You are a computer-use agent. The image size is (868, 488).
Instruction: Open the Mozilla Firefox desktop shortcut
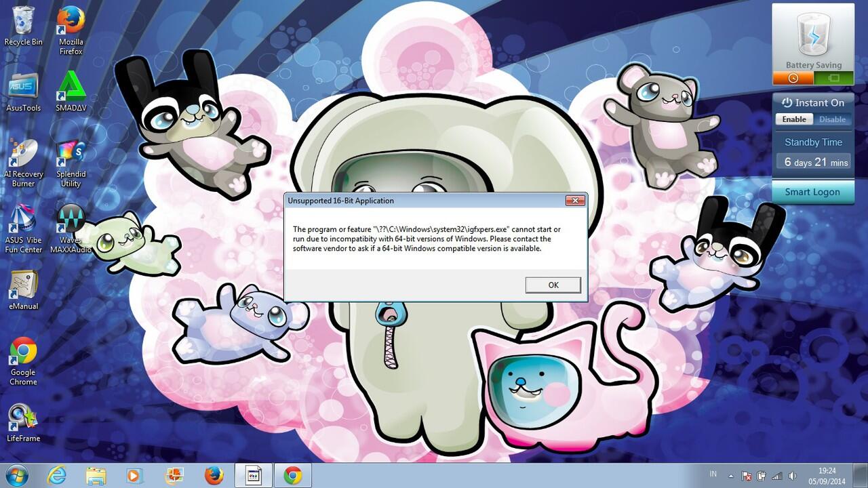pyautogui.click(x=71, y=30)
